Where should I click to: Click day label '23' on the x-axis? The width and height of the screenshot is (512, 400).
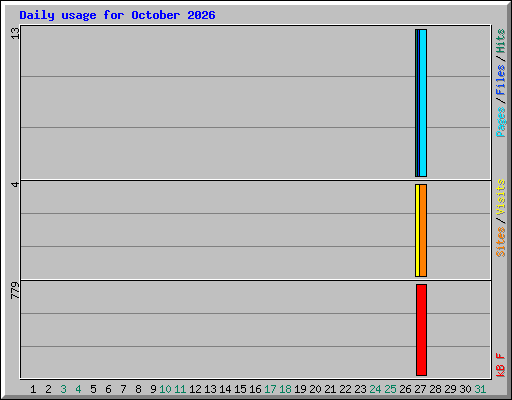[x=360, y=389]
